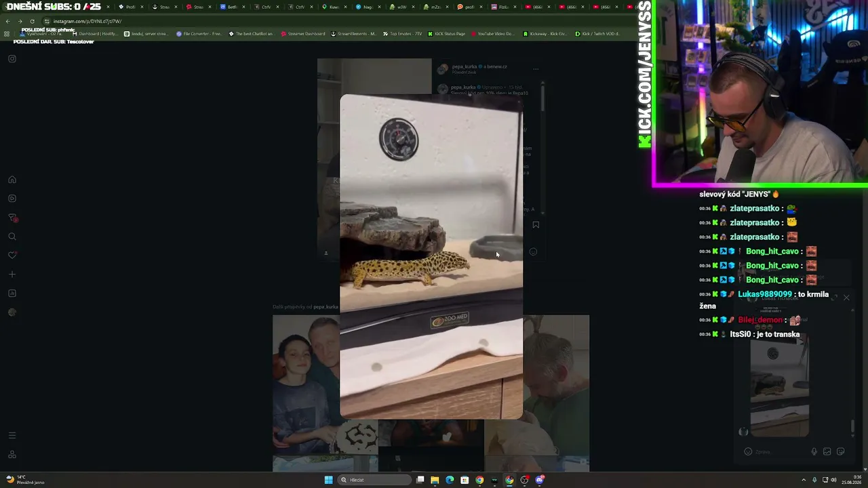Open Lukas9889099 username in chat
Viewport: 868px width, 488px height.
[x=765, y=295]
